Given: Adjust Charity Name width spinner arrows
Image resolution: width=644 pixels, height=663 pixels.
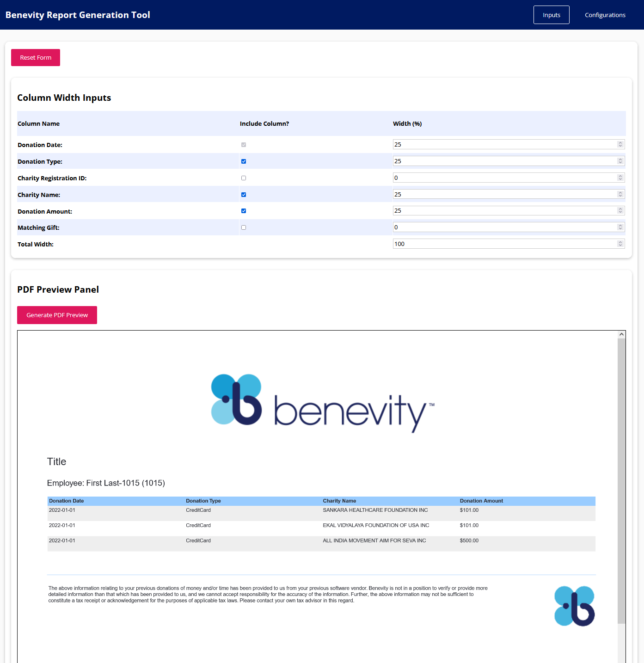Looking at the screenshot, I should (x=620, y=194).
